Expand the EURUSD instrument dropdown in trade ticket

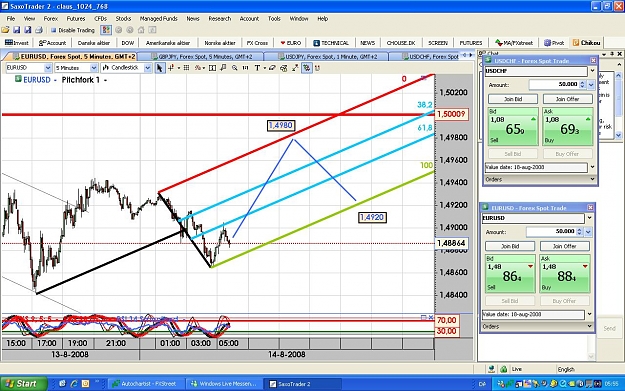pyautogui.click(x=590, y=218)
